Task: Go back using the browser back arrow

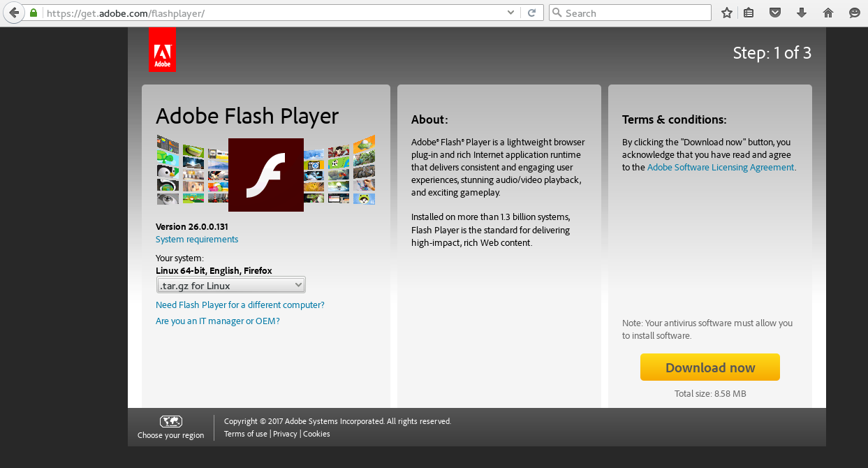Action: (x=13, y=13)
